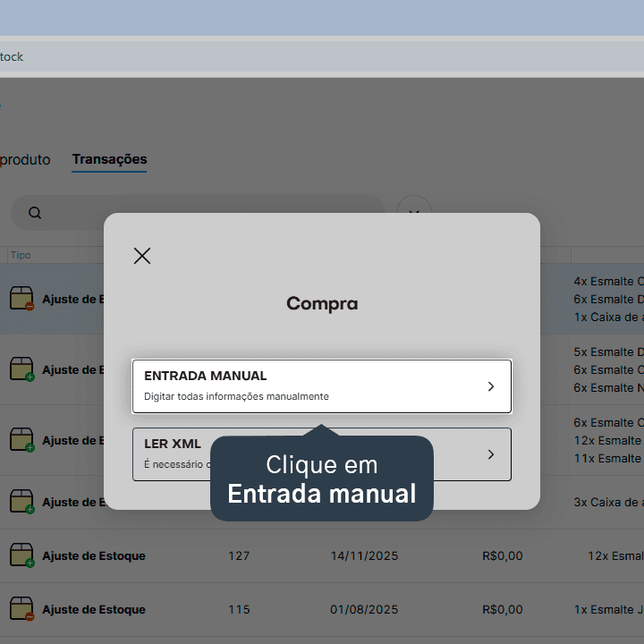The image size is (644, 644).
Task: Close the Compra dialog with X
Action: pyautogui.click(x=142, y=256)
